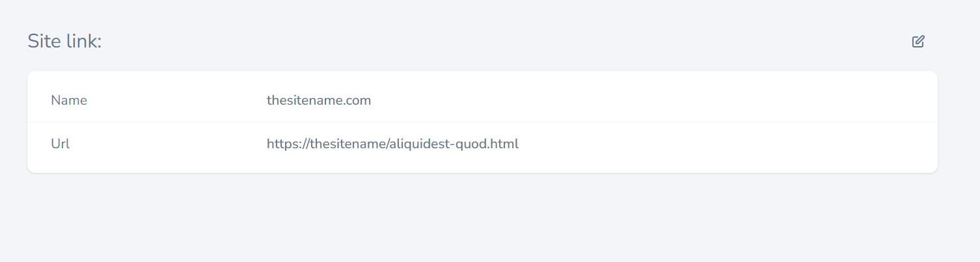
Task: Click the "Name" field label
Action: (x=69, y=101)
